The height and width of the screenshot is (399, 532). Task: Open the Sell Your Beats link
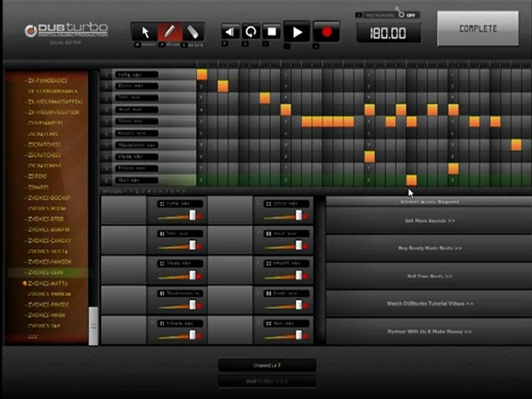coord(429,276)
